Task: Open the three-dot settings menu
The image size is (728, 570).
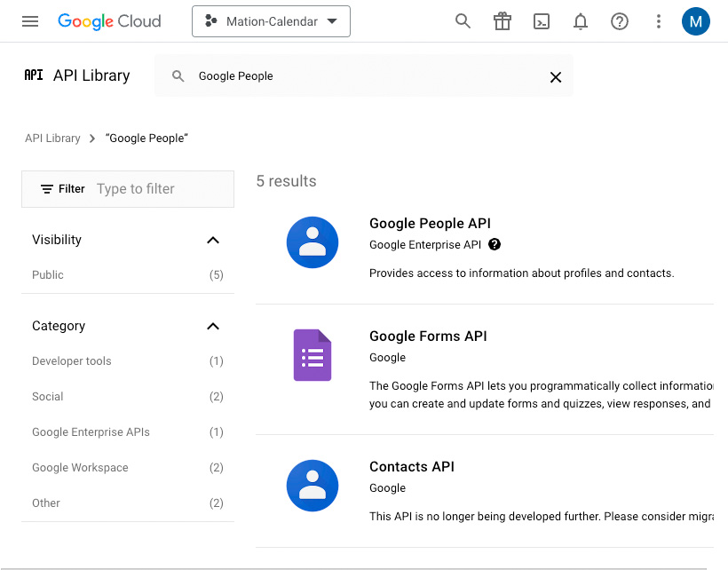Action: pyautogui.click(x=659, y=21)
